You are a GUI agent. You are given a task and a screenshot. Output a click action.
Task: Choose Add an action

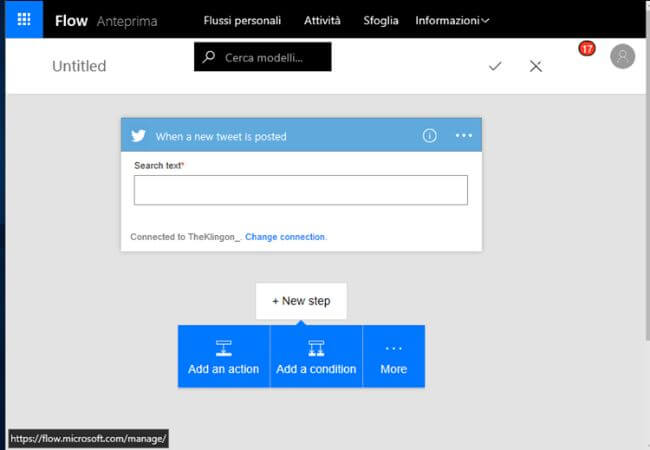pyautogui.click(x=223, y=356)
